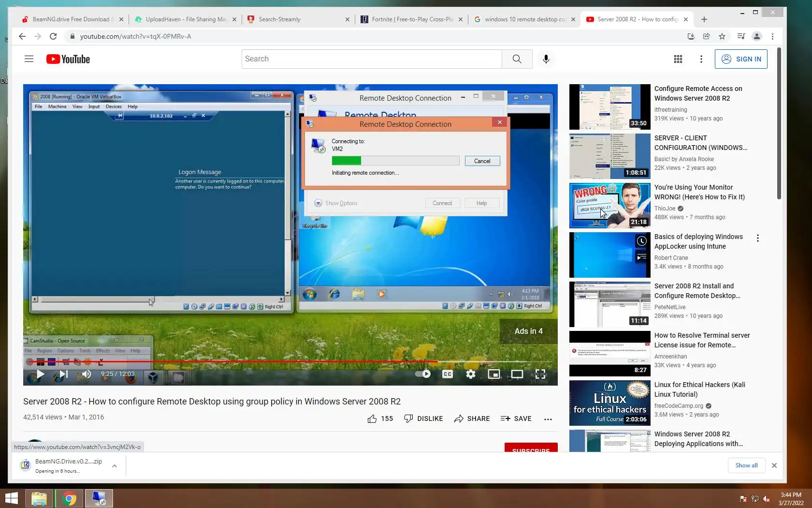Open Chrome's customize and control menu
The width and height of the screenshot is (812, 508).
click(x=772, y=36)
